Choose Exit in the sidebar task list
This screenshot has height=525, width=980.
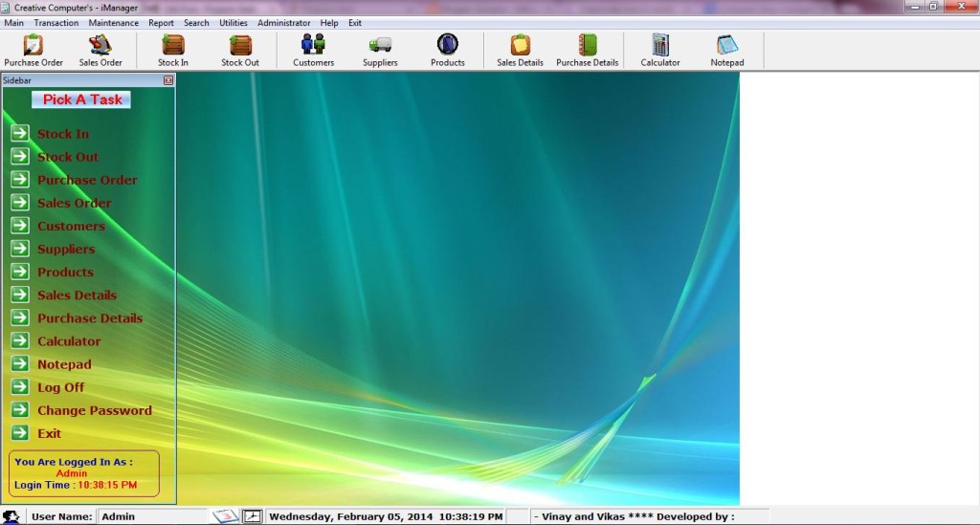(x=50, y=433)
